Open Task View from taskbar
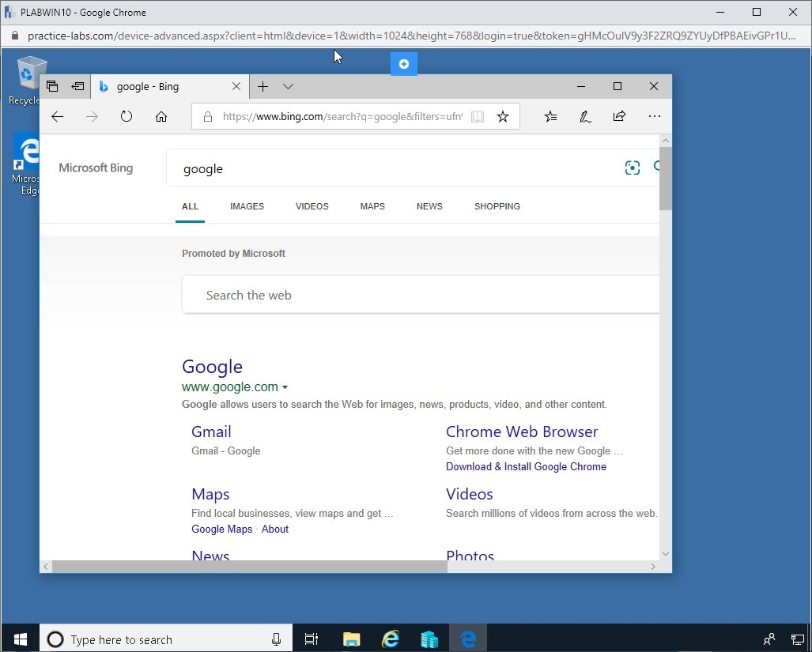The image size is (812, 652). pyautogui.click(x=312, y=639)
